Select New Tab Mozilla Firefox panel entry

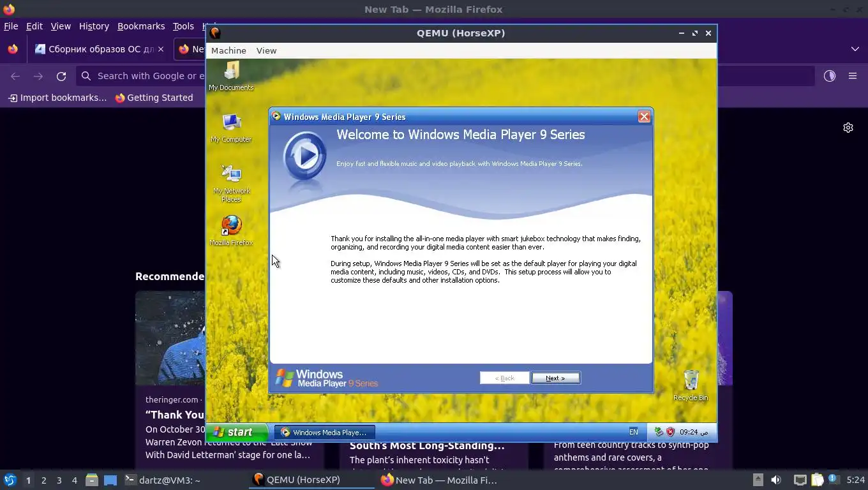point(439,480)
